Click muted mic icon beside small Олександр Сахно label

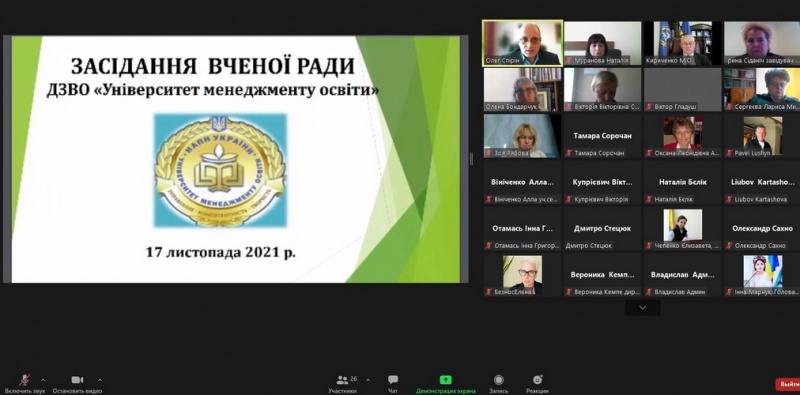point(729,246)
